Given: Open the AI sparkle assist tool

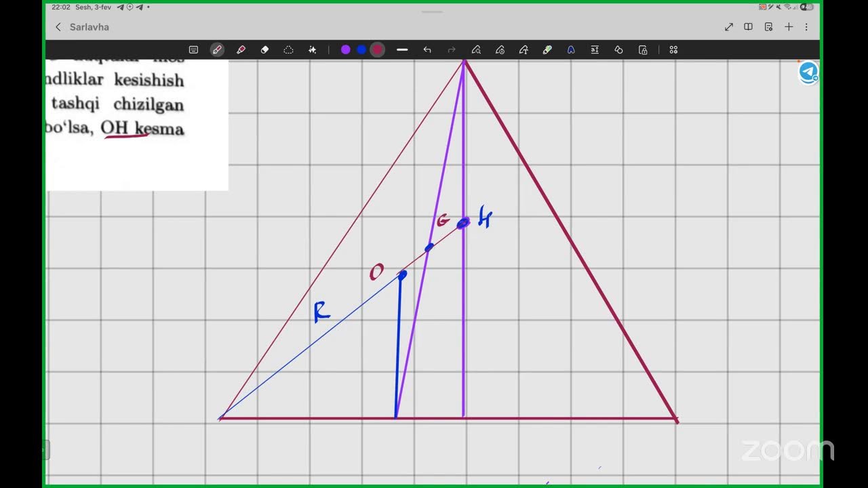Looking at the screenshot, I should pyautogui.click(x=312, y=49).
